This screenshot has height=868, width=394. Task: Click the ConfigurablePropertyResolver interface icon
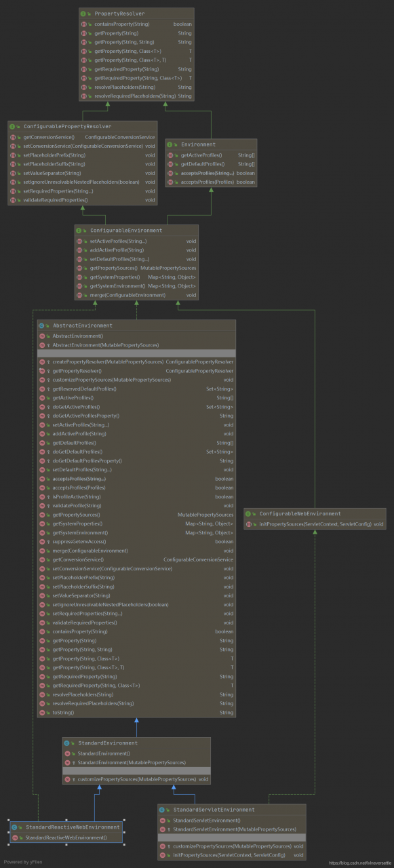[x=12, y=127]
